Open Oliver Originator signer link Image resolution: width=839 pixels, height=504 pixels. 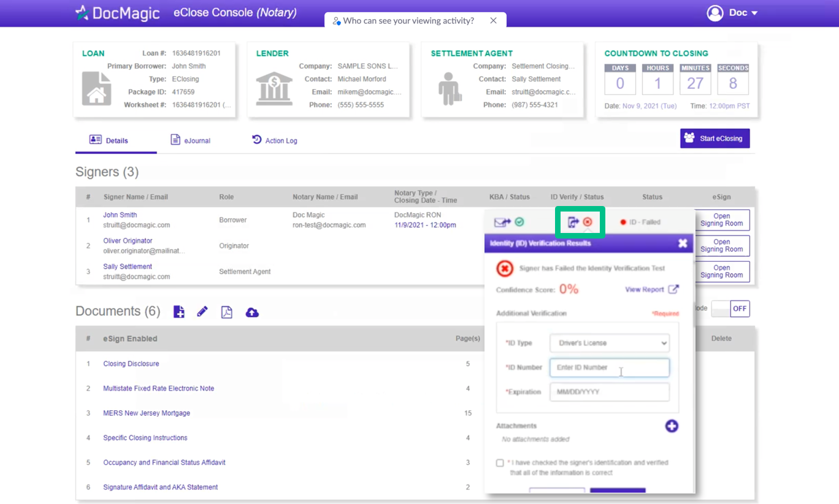(x=128, y=241)
